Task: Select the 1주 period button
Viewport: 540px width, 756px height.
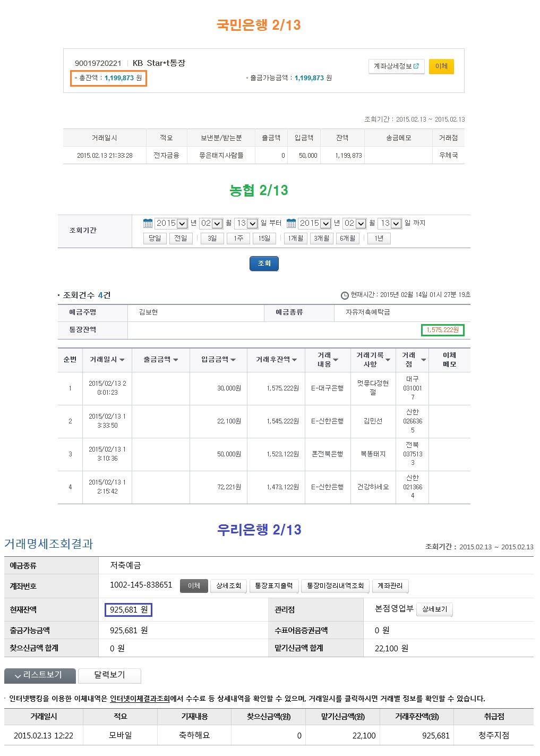Action: [x=238, y=239]
